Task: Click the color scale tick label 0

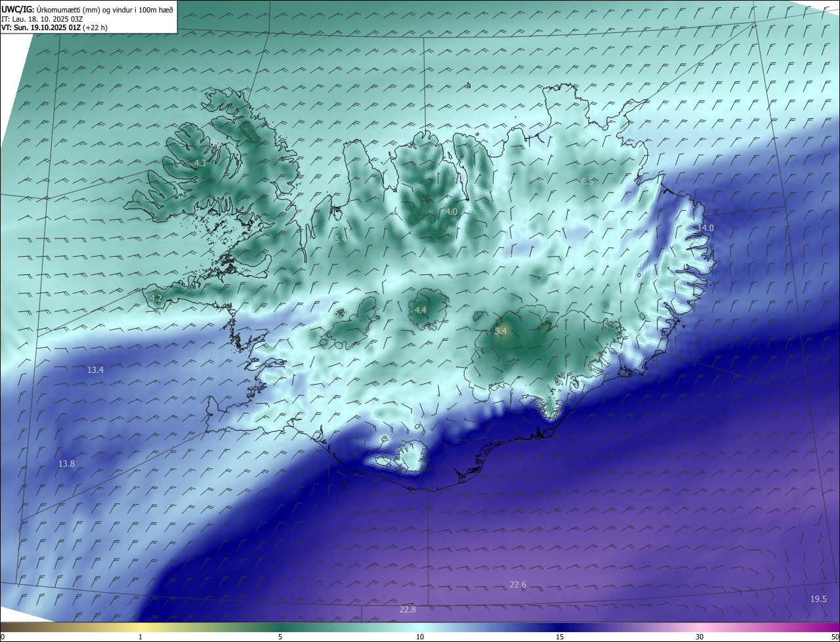Action: (3, 637)
